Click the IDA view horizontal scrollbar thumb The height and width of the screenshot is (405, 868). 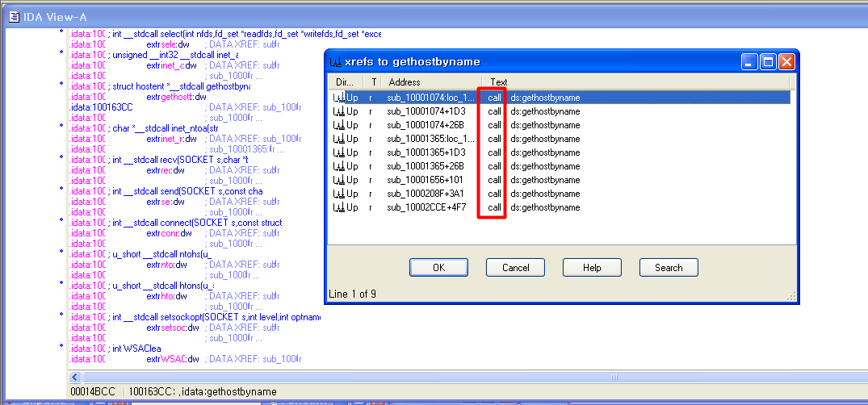click(614, 378)
